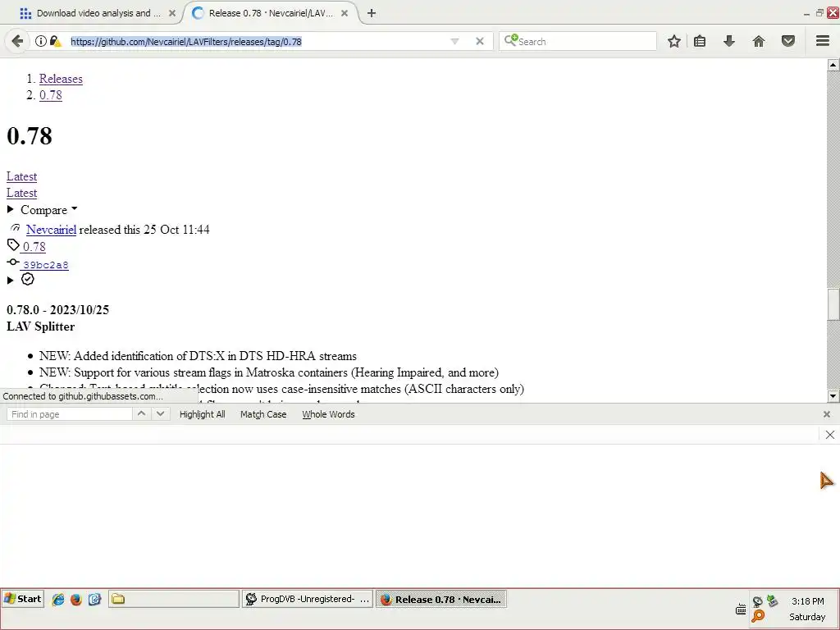Click the second Latest link
The width and height of the screenshot is (840, 630).
(21, 193)
